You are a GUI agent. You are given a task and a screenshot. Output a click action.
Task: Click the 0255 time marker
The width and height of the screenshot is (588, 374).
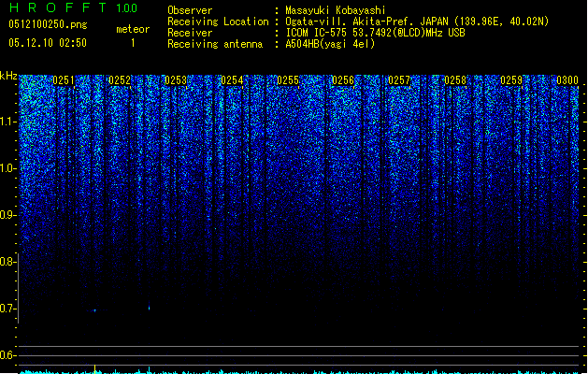tap(288, 80)
